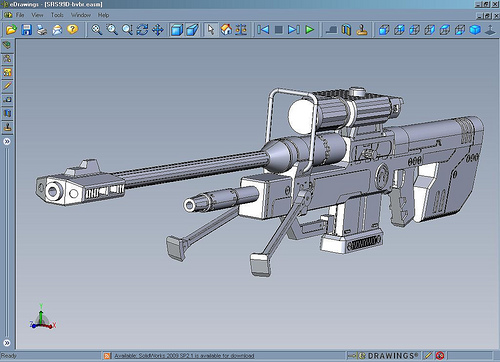The width and height of the screenshot is (500, 362).
Task: Open the Markup pencil sidebar tab
Action: point(7,86)
